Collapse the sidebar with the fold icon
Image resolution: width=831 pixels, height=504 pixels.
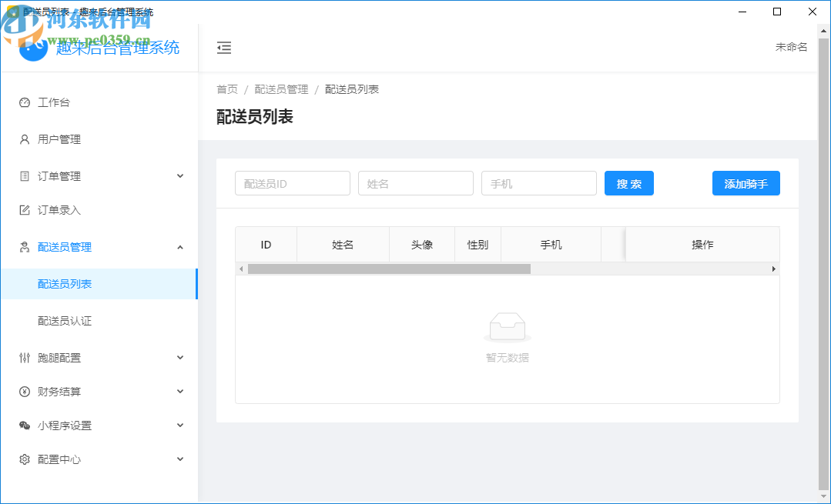pyautogui.click(x=224, y=48)
